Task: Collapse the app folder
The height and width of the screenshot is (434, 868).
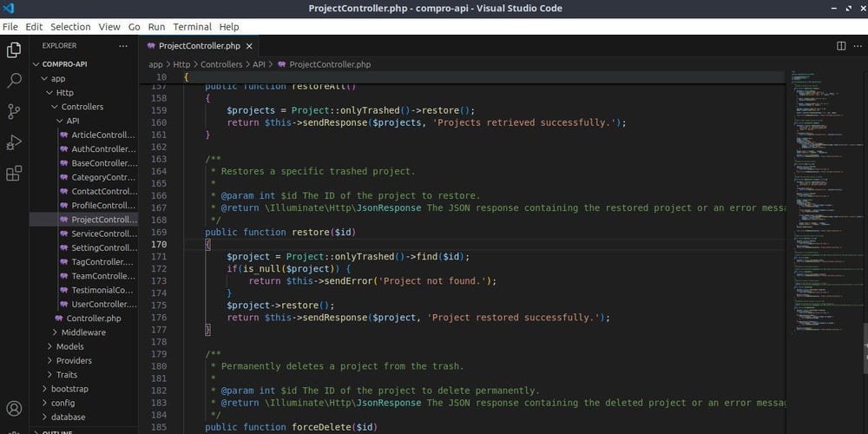Action: (x=83, y=79)
